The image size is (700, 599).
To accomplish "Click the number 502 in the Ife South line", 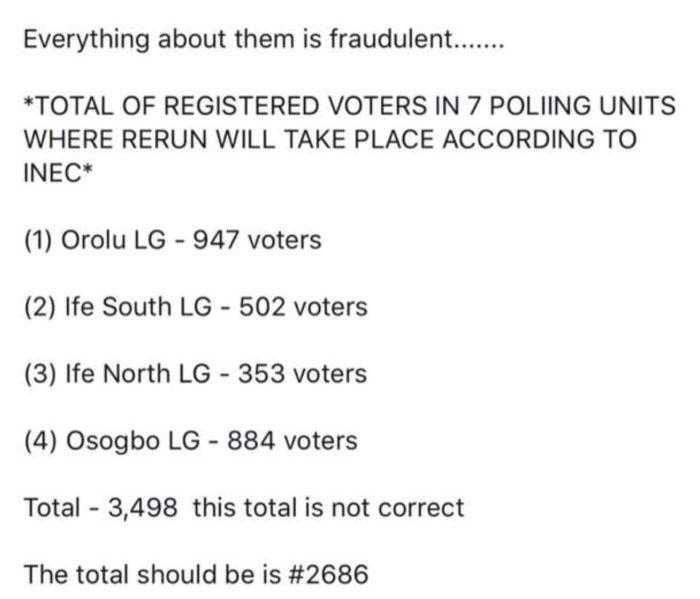I will point(262,307).
